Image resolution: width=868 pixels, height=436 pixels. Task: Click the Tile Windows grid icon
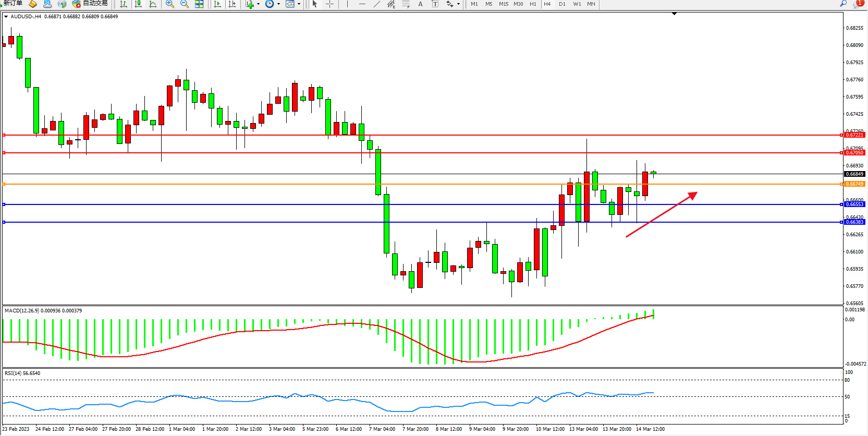[199, 4]
